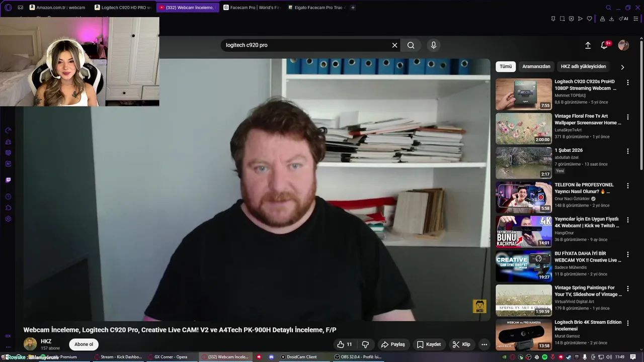Screen dimensions: 644x362
Task: Open the YouTube upload/create icon
Action: coord(588,45)
